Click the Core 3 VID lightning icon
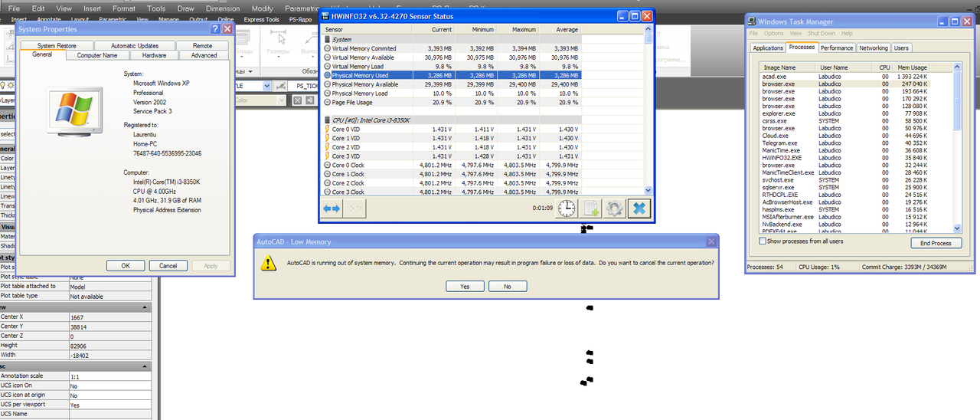 click(328, 156)
